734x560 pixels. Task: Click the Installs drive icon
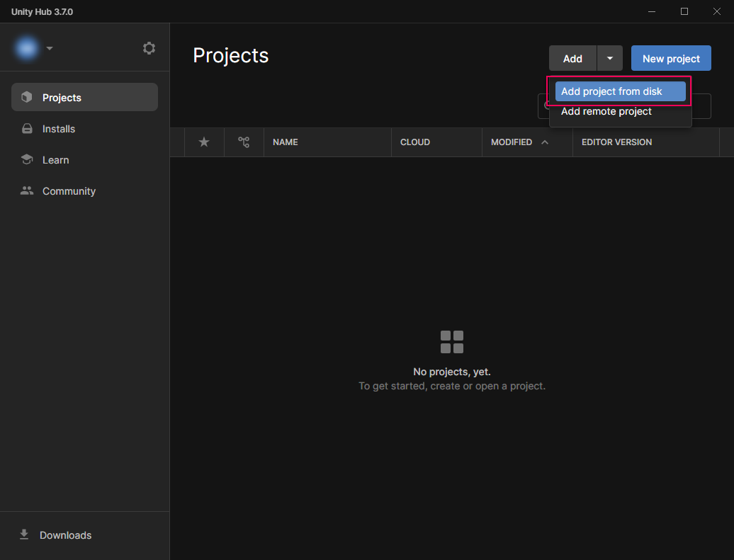pos(27,128)
